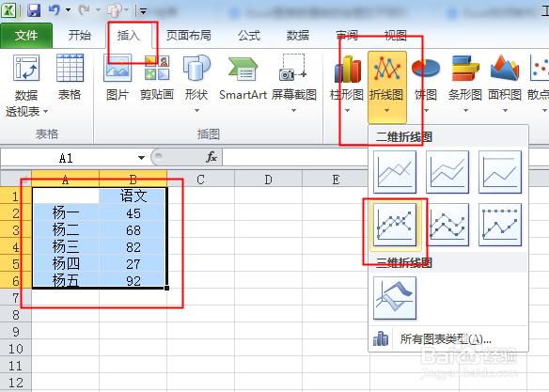Choose the stacked line chart thumbnail
The image size is (549, 392).
447,172
